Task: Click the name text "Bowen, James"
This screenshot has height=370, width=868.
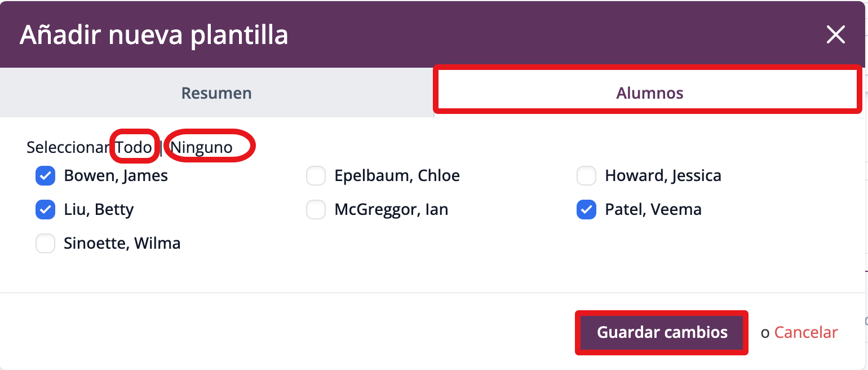Action: (116, 176)
